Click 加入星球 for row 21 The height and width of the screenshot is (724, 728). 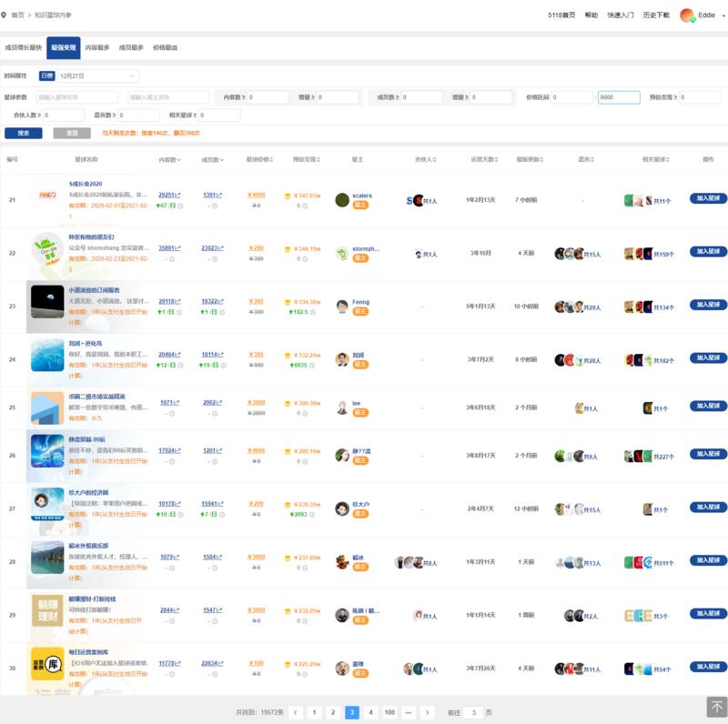click(x=708, y=198)
